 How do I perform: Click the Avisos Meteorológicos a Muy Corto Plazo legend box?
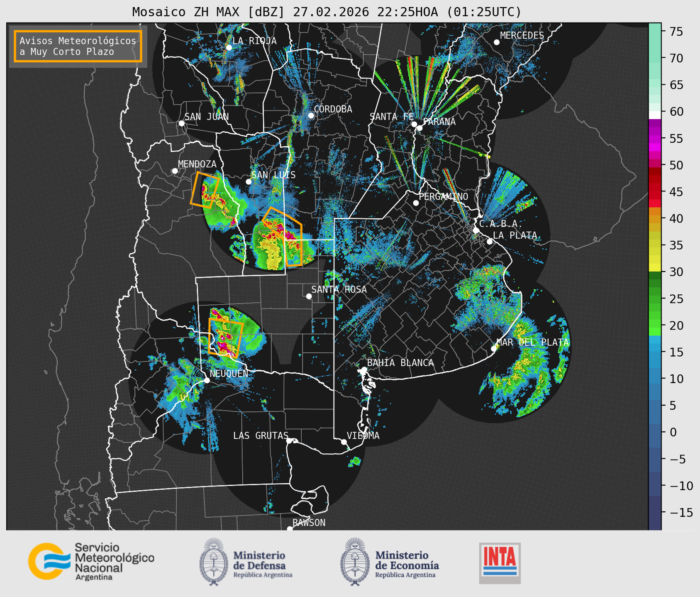click(x=78, y=46)
